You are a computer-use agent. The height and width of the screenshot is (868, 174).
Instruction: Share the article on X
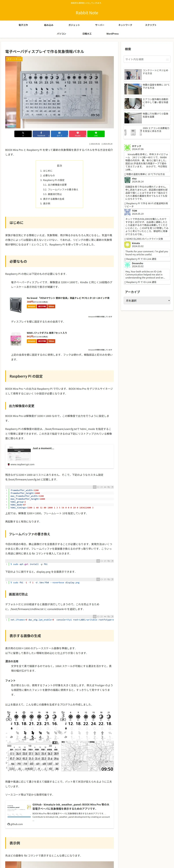pyautogui.click(x=23, y=134)
